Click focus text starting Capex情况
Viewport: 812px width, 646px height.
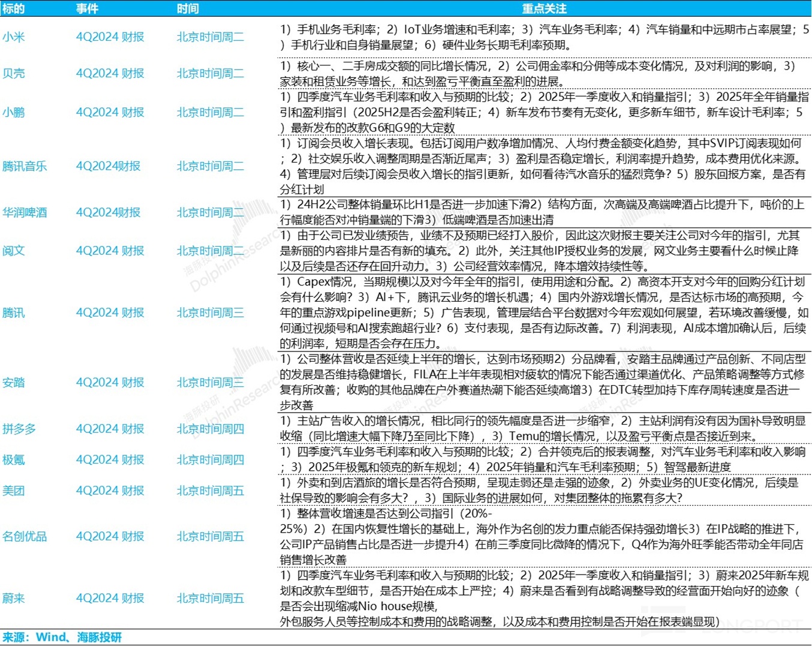545,313
